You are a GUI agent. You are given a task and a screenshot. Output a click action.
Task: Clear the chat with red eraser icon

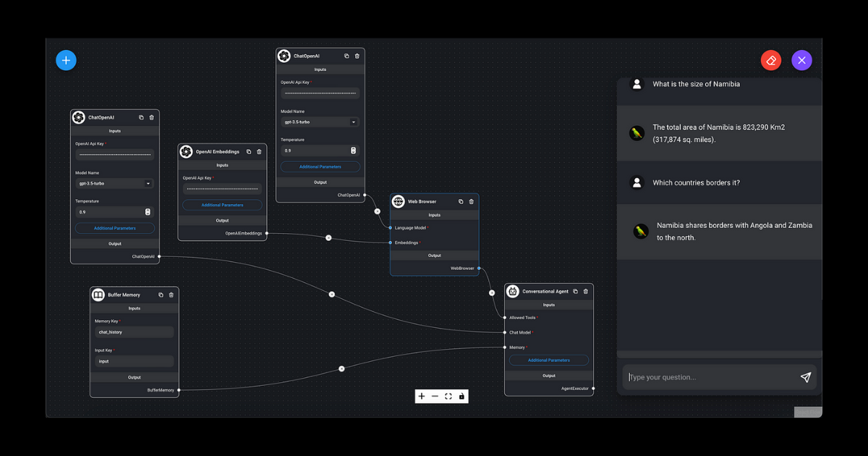(x=771, y=60)
